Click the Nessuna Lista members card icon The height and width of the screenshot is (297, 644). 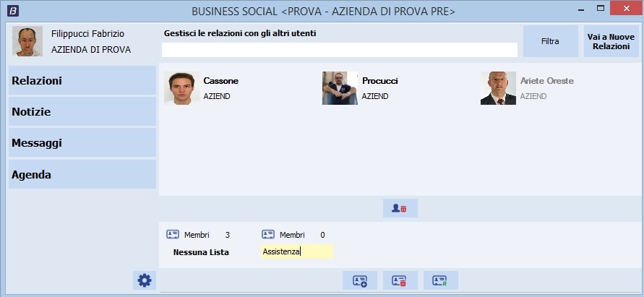[x=173, y=235]
